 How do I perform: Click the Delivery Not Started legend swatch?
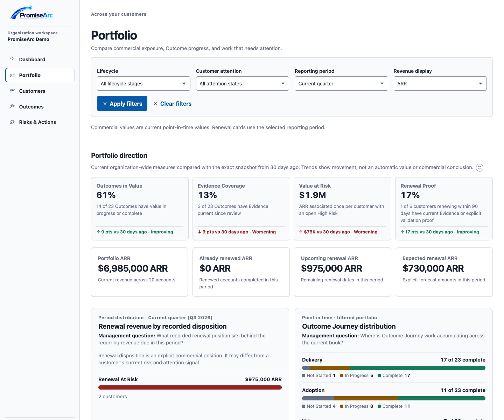click(x=304, y=376)
